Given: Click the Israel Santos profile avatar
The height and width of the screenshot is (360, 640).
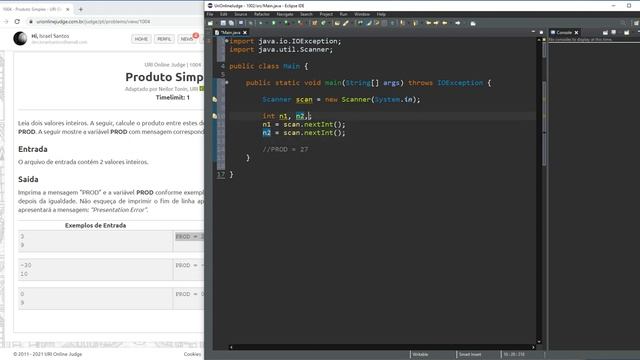Looking at the screenshot, I should (20, 38).
